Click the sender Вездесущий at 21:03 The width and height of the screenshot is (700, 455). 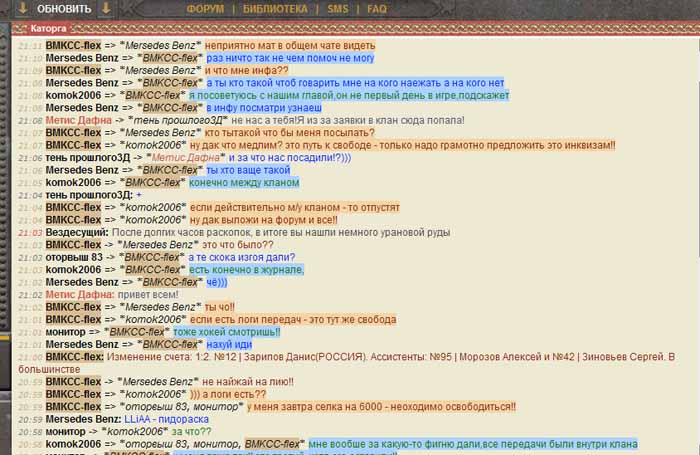[81, 232]
